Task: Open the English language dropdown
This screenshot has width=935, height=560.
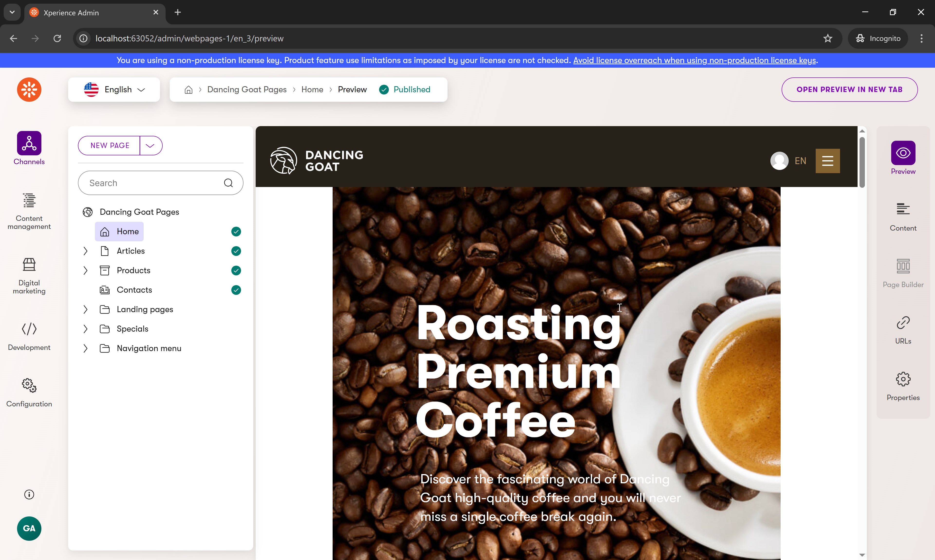Action: (114, 89)
